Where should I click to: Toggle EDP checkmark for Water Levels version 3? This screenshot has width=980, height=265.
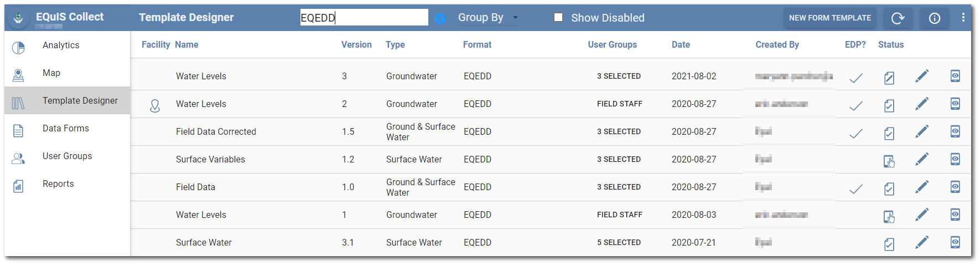point(855,78)
